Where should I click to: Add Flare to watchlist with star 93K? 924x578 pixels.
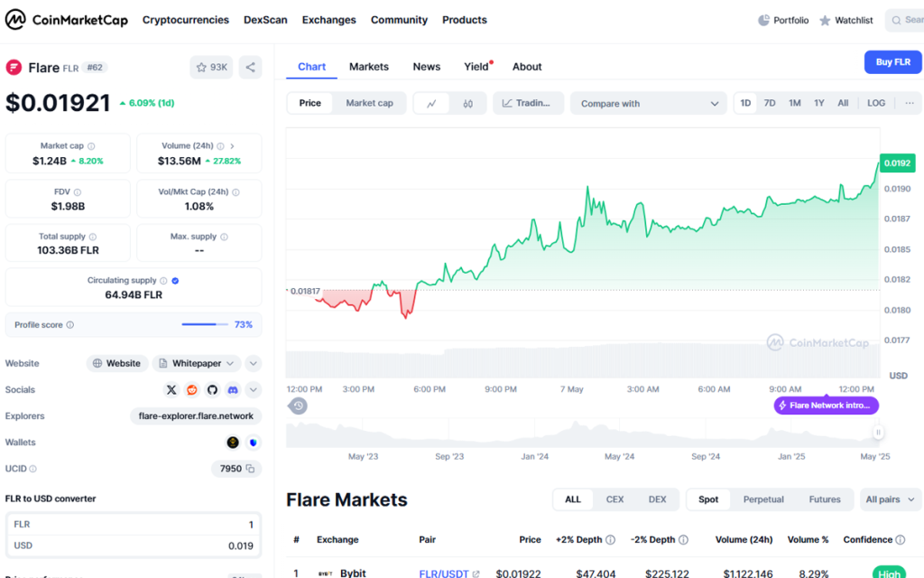pos(211,67)
